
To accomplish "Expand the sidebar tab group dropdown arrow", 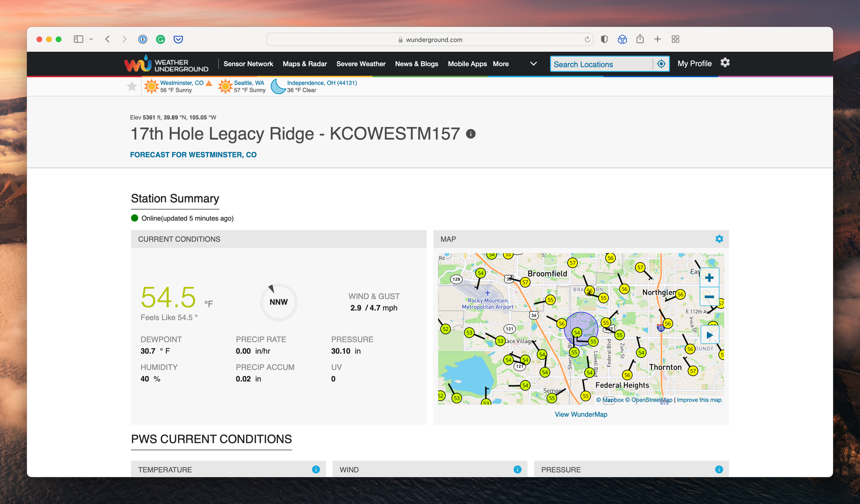I will click(x=91, y=39).
